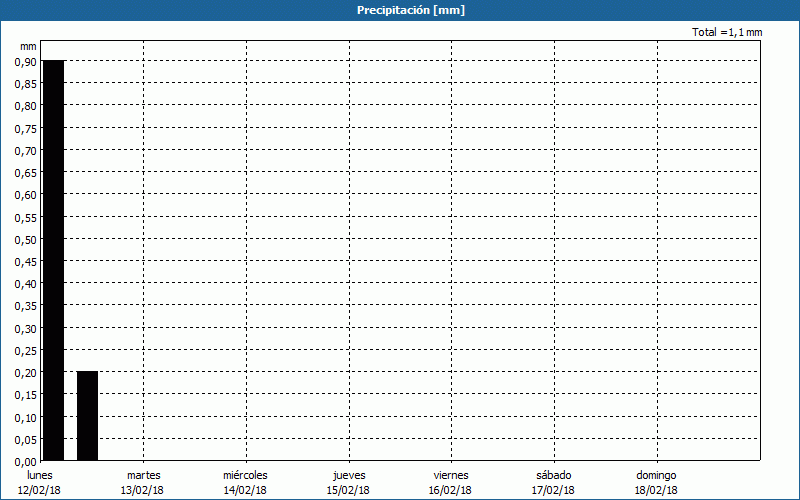
Task: Click the Precipitación [mm] chart title
Action: [x=410, y=10]
